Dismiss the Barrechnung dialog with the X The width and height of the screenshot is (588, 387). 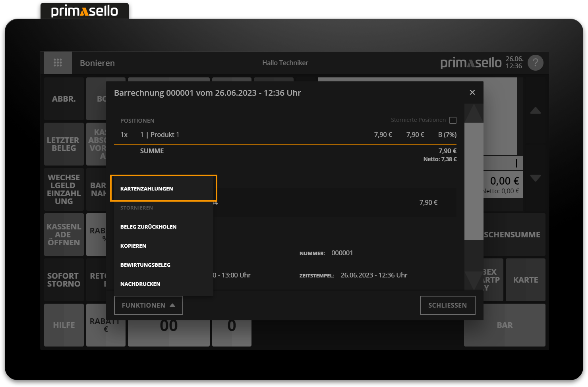pos(472,92)
